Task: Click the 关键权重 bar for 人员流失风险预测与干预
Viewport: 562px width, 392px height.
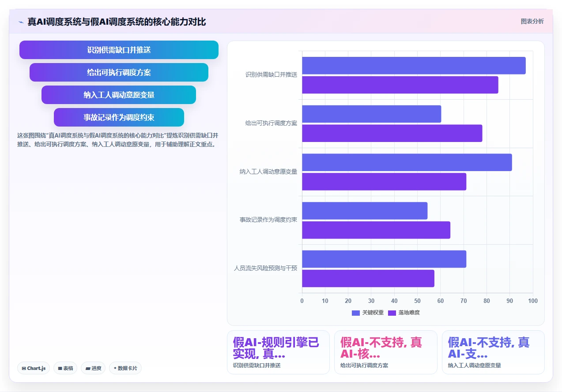Action: [384, 259]
